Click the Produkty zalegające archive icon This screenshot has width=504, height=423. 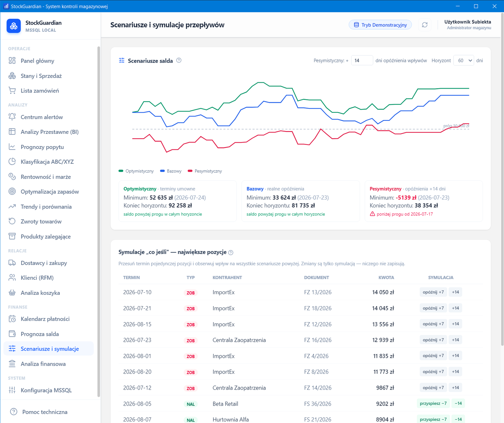(x=12, y=237)
